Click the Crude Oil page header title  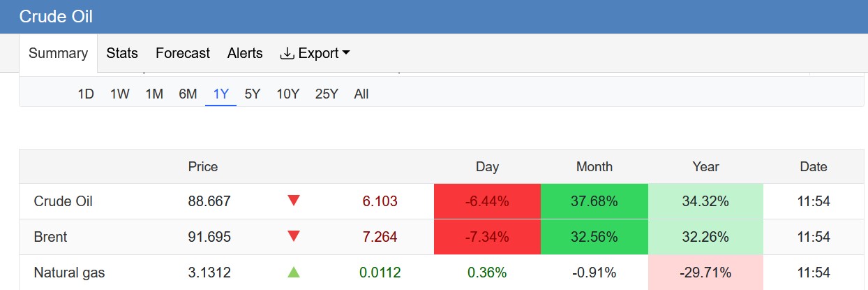coord(56,17)
